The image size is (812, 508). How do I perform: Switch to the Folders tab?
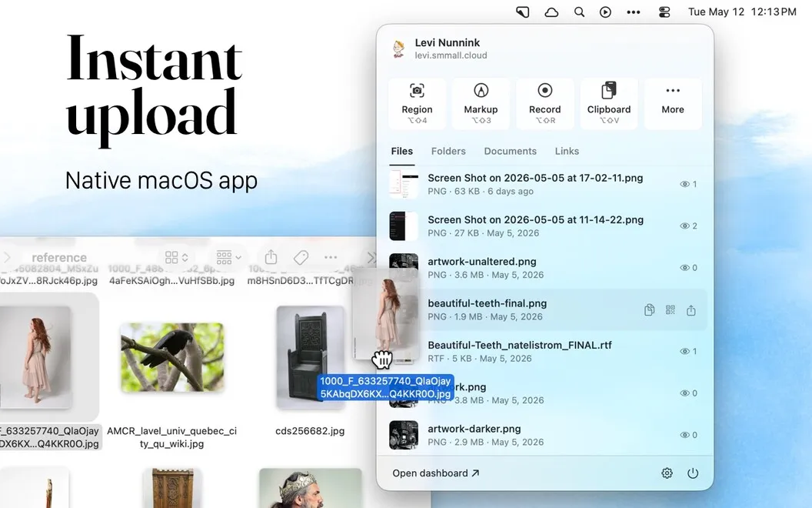448,152
